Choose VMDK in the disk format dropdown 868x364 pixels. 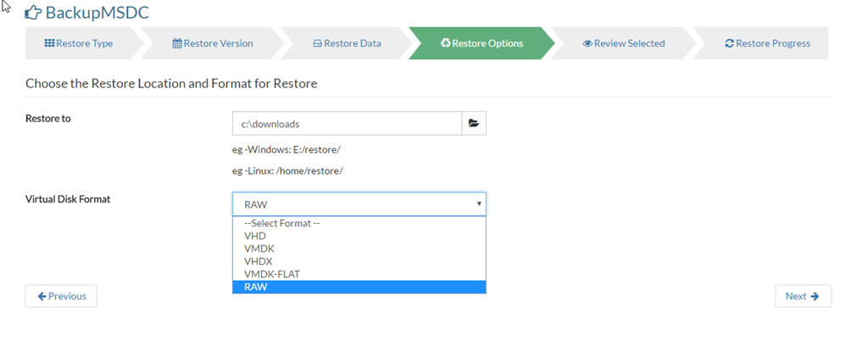pyautogui.click(x=359, y=249)
